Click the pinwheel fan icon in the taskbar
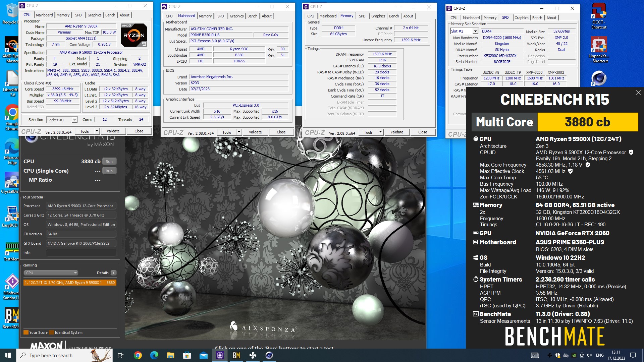Viewport: 644px width, 362px height. [x=253, y=355]
